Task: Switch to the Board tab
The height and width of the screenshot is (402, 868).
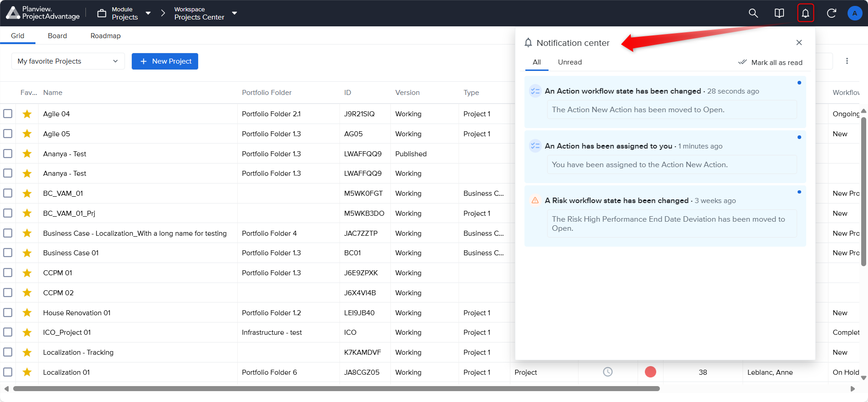Action: [57, 36]
